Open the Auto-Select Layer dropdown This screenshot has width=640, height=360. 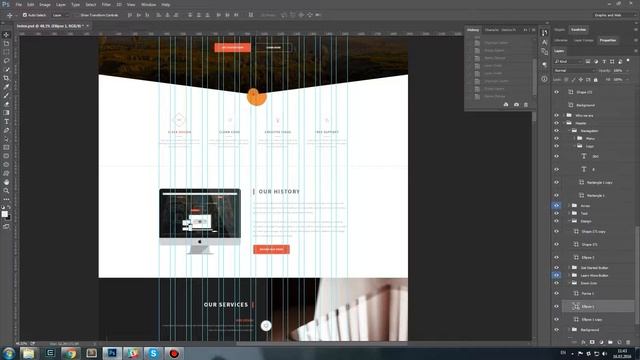(x=60, y=15)
